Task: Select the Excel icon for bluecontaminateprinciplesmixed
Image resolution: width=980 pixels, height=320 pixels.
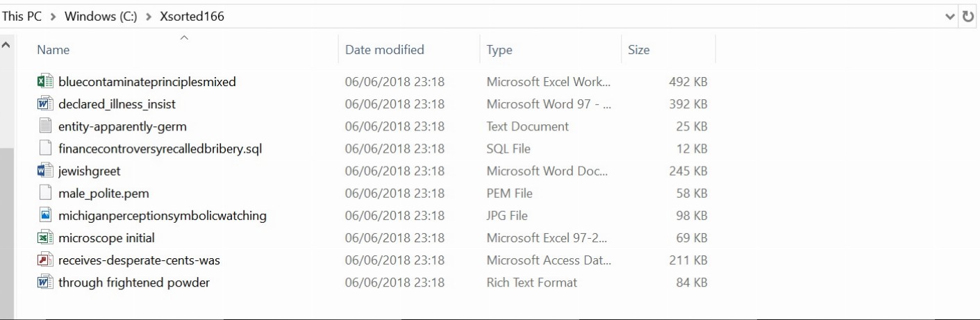Action: point(45,82)
